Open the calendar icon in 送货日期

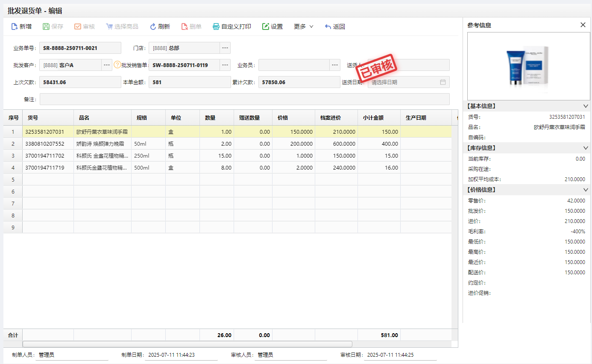tap(443, 82)
